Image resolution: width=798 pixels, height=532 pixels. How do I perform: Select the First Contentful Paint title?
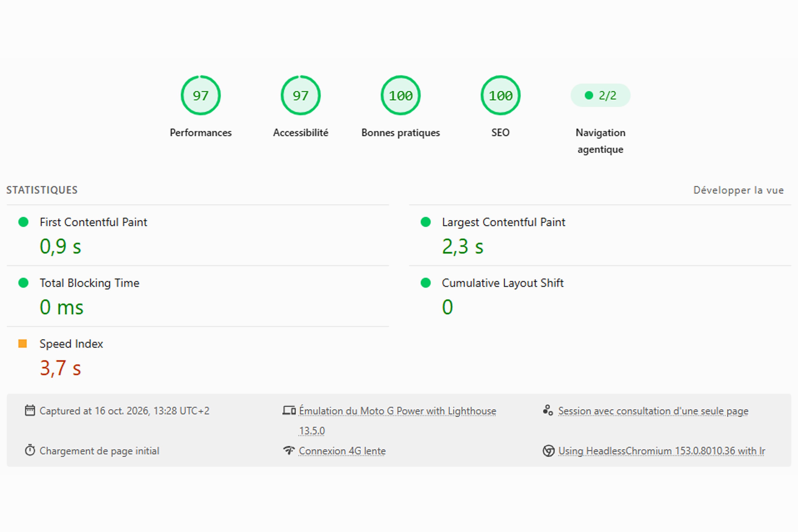point(93,222)
